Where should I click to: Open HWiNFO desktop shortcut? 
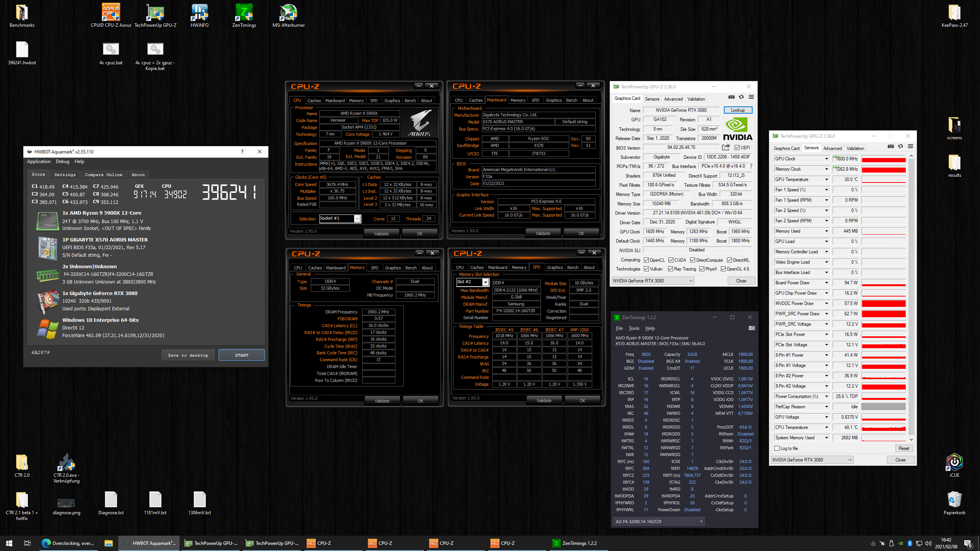point(199,16)
